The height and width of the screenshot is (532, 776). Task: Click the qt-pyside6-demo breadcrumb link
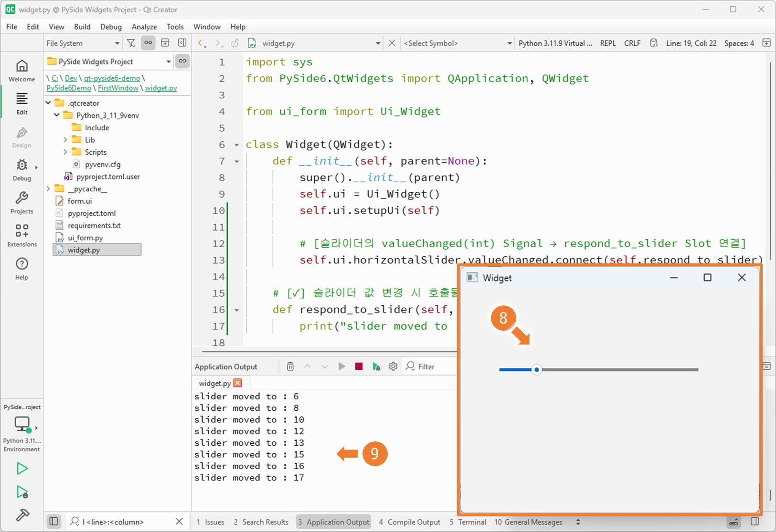112,78
